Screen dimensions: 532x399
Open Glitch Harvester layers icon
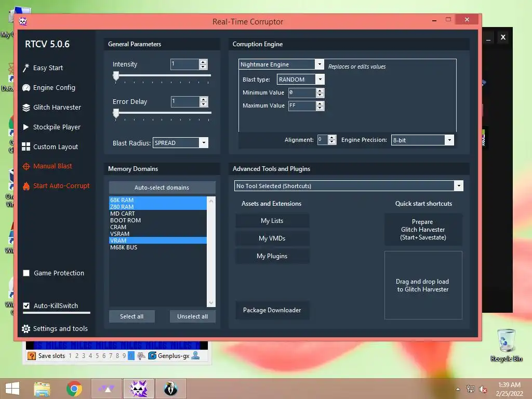[26, 108]
